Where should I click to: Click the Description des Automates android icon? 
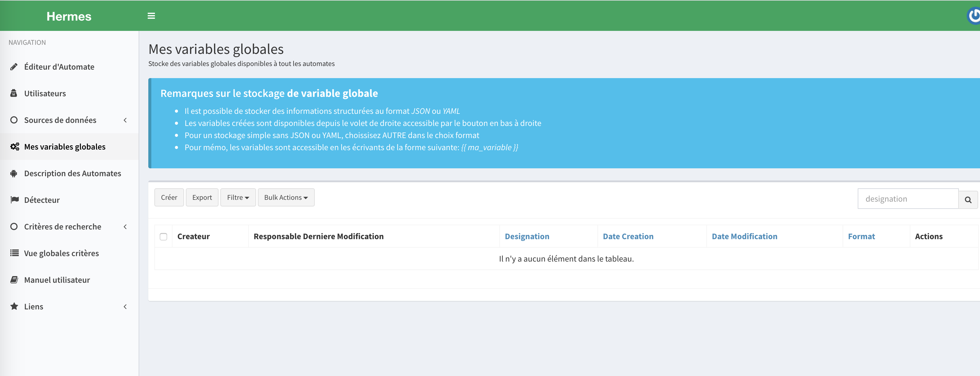click(x=14, y=173)
